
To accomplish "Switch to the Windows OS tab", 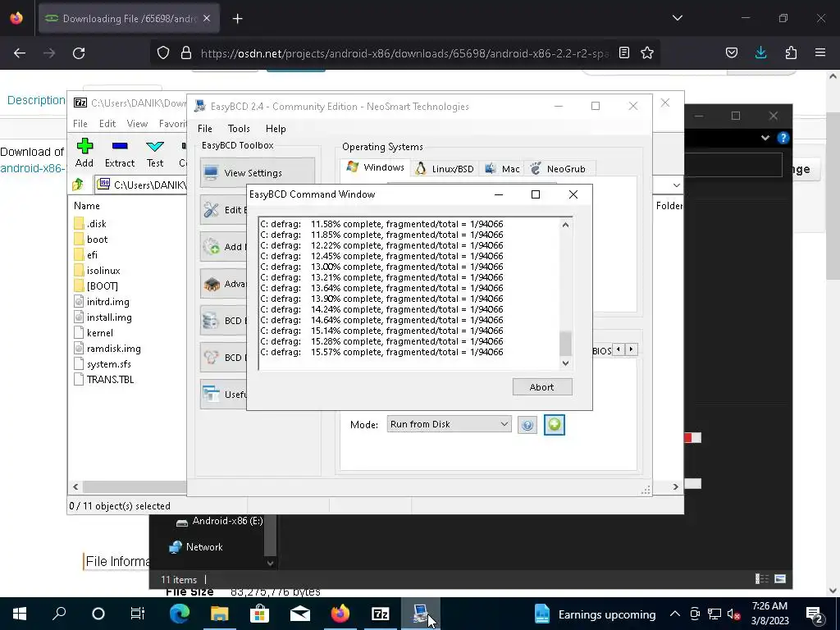I will point(376,167).
